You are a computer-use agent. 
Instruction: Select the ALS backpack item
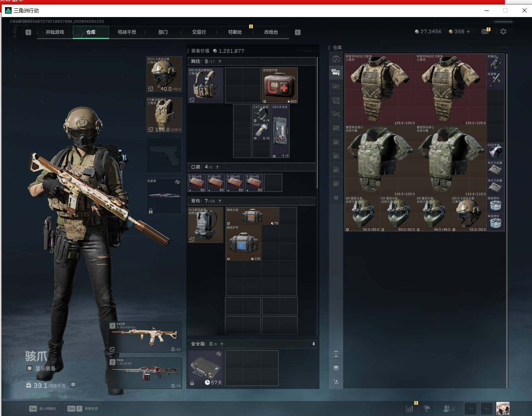[205, 225]
